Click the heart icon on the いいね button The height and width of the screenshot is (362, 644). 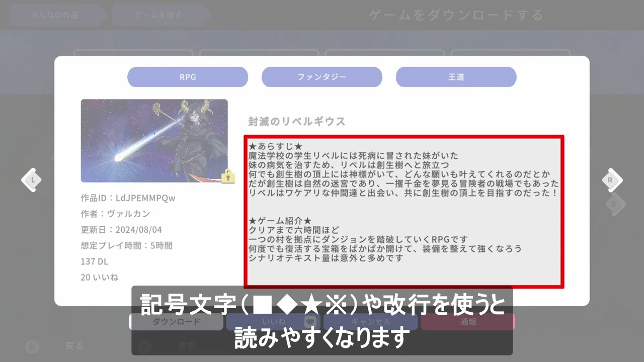point(311,322)
